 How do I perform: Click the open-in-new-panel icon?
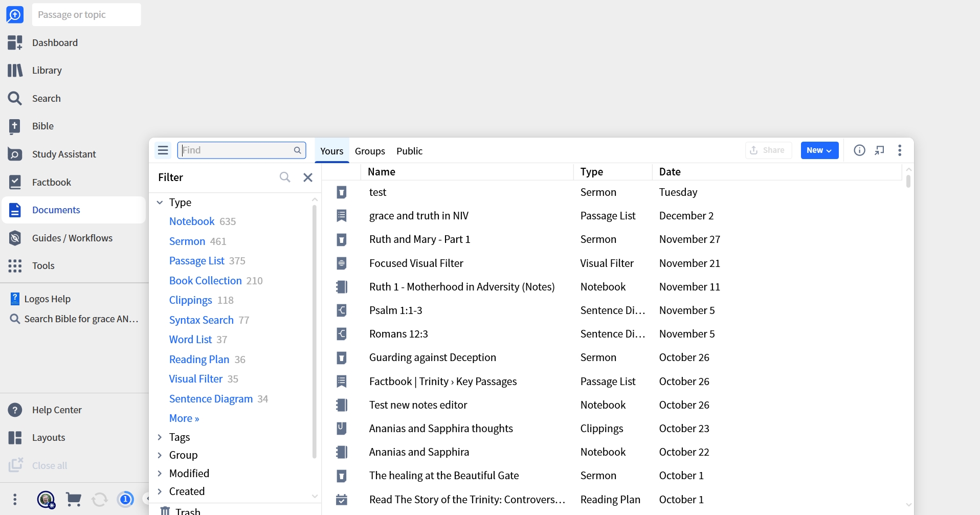click(x=880, y=150)
